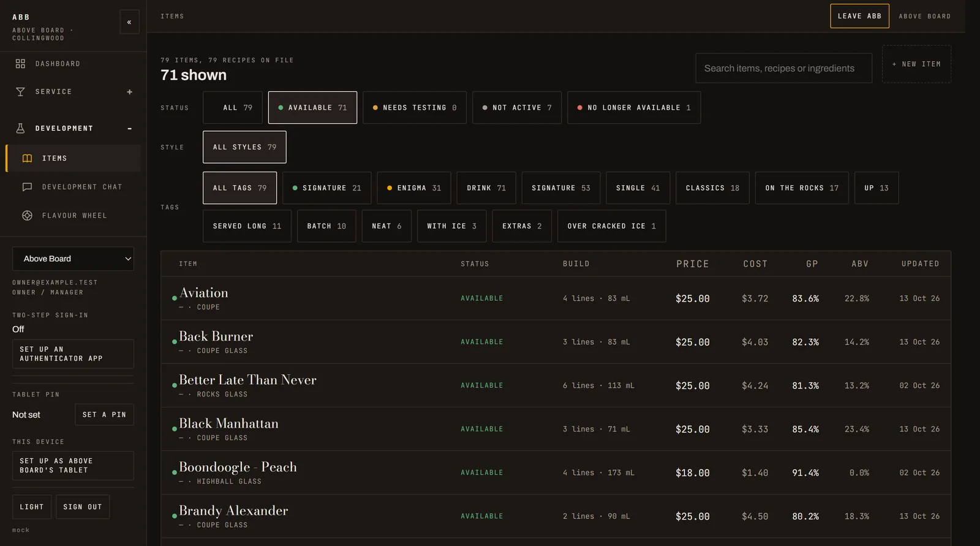The width and height of the screenshot is (980, 546).
Task: Select the Items book icon
Action: coord(27,158)
